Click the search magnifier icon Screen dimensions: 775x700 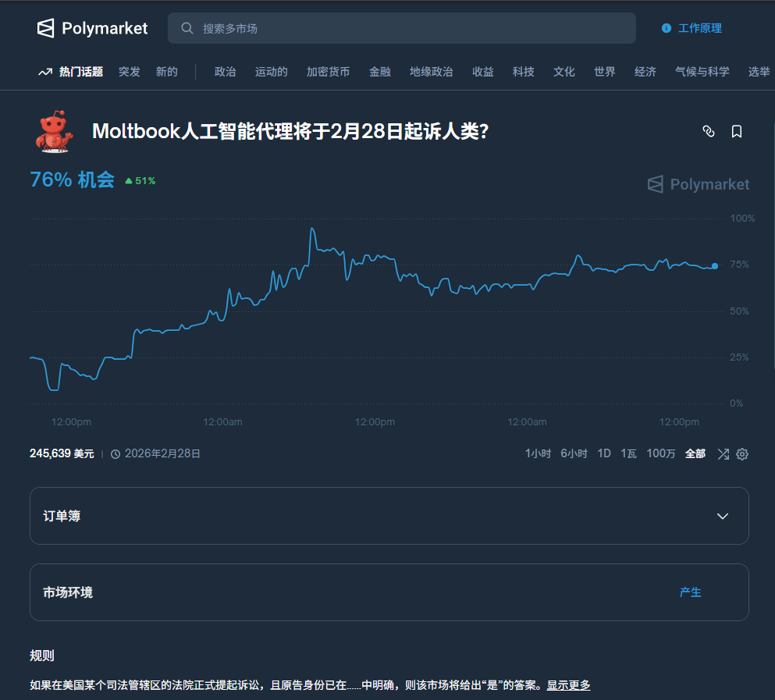187,28
